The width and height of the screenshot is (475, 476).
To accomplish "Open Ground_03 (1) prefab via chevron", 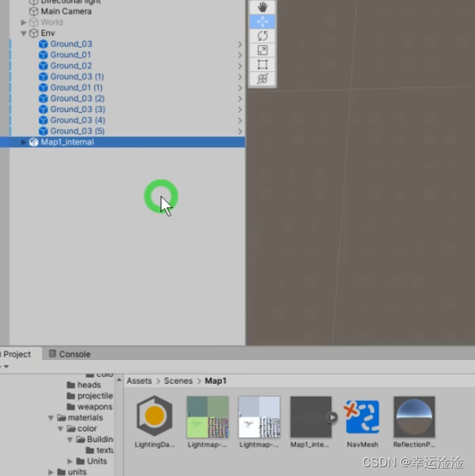I will (x=240, y=77).
